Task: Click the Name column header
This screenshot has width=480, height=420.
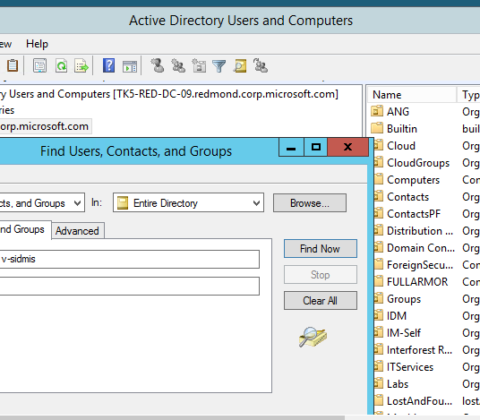Action: pyautogui.click(x=412, y=95)
